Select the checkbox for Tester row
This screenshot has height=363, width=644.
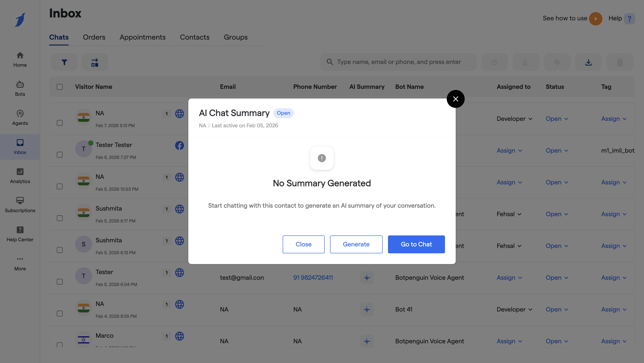coord(59,282)
